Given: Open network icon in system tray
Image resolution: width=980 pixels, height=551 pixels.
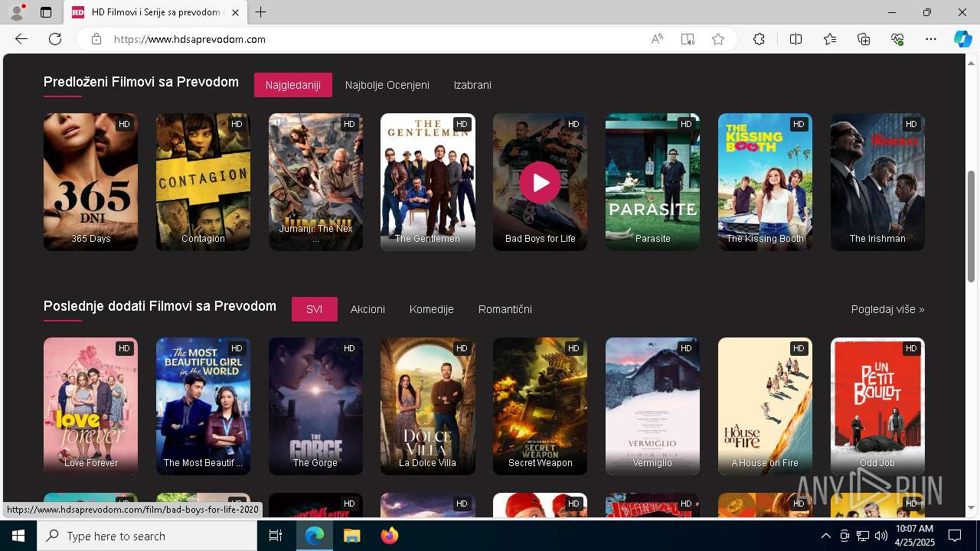Looking at the screenshot, I should [863, 536].
